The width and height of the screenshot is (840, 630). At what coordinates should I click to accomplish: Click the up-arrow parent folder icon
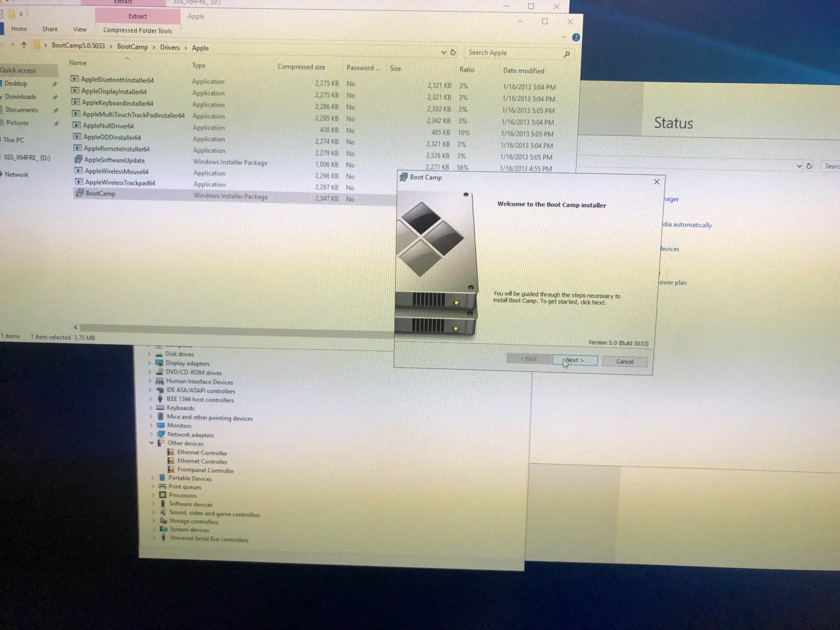click(x=24, y=45)
